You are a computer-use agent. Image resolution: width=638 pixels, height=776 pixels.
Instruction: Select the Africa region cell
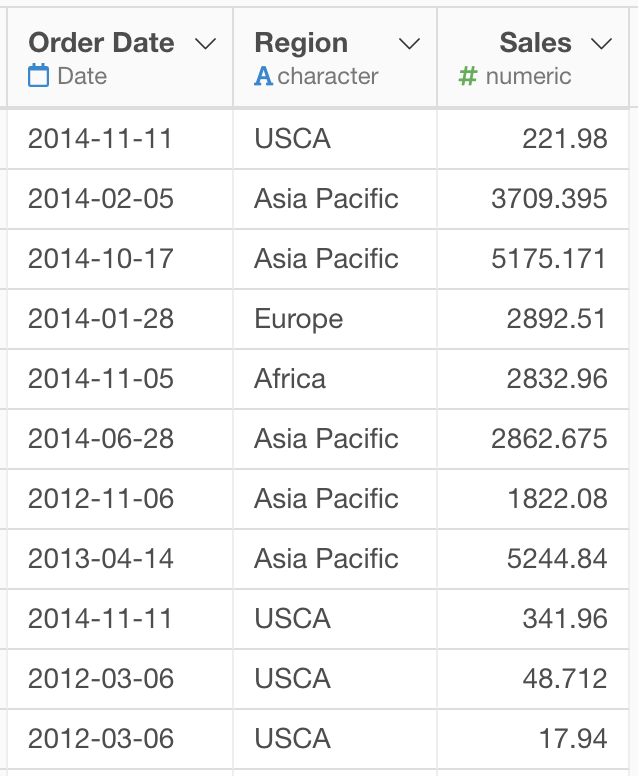pos(290,379)
